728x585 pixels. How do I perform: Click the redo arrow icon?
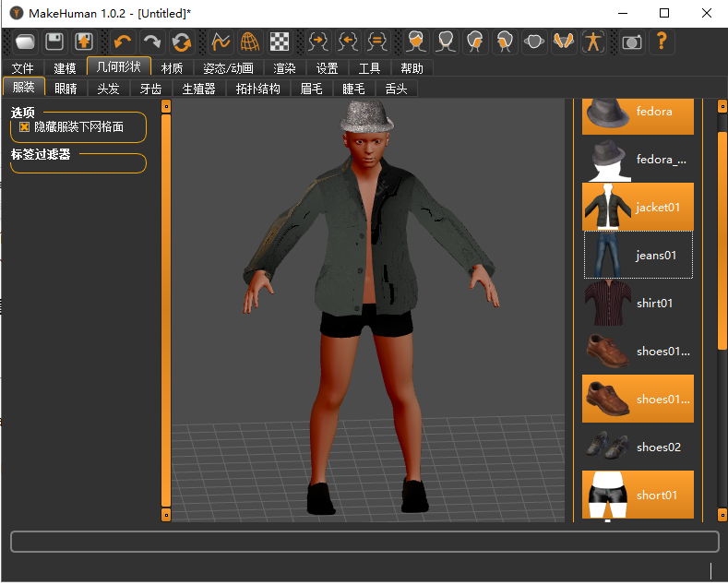[151, 42]
